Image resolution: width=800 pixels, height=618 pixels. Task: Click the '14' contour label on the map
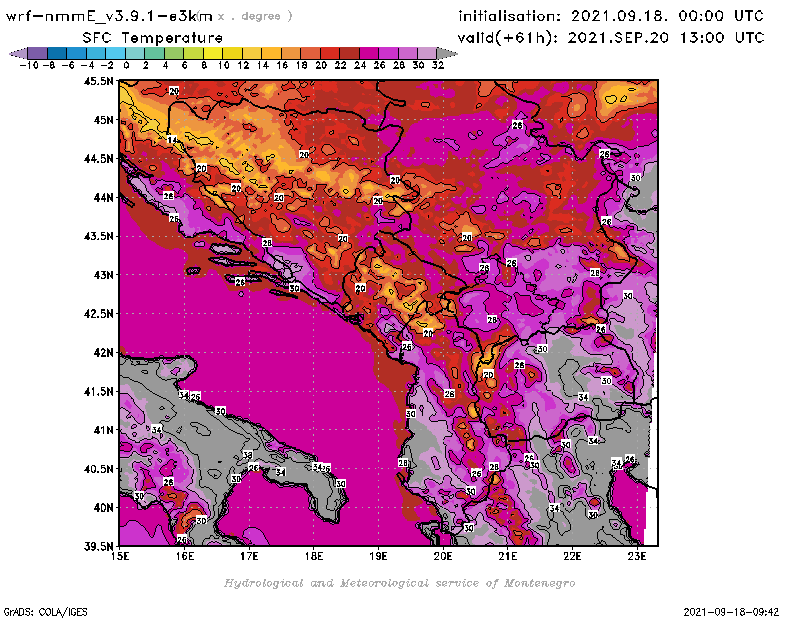coord(172,140)
